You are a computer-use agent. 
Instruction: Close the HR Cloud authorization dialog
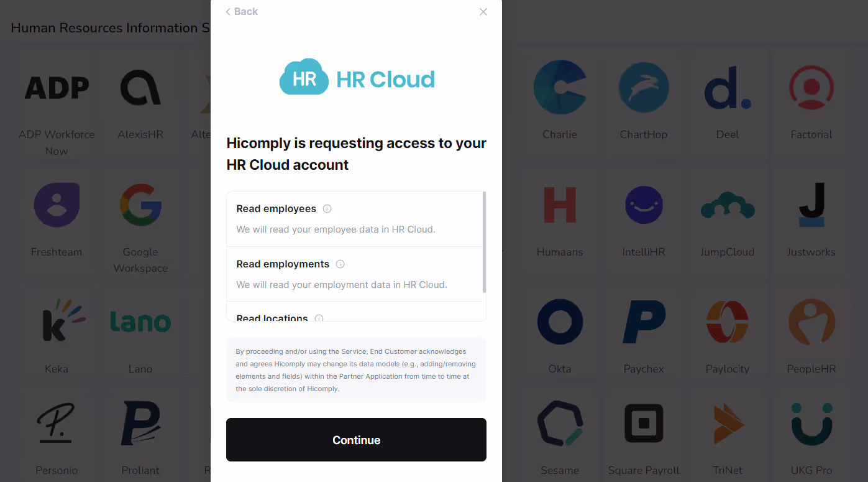(483, 12)
